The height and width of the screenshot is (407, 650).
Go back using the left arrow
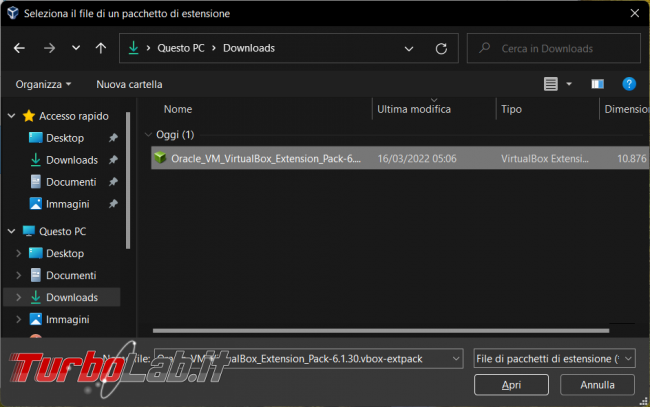coord(19,48)
